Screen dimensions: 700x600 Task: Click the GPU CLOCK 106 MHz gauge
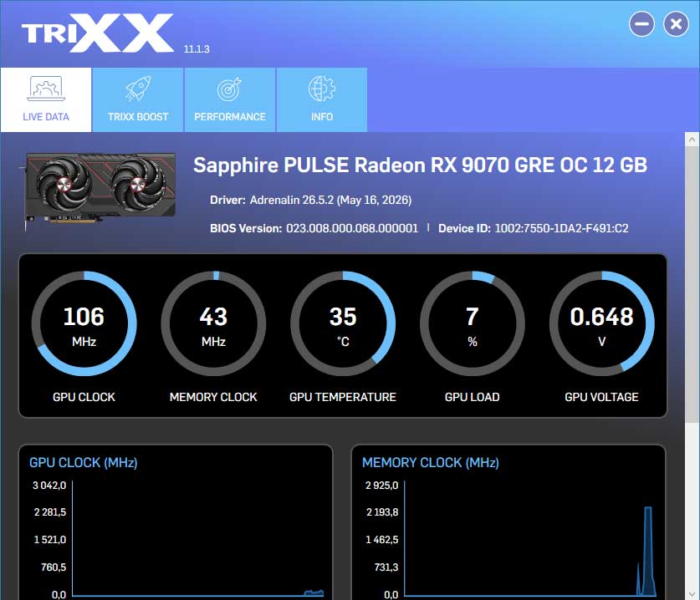pyautogui.click(x=84, y=324)
